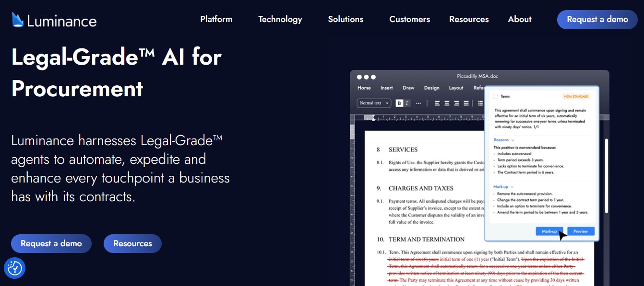This screenshot has height=286, width=644.
Task: Click the Resources button below the description
Action: 132,243
